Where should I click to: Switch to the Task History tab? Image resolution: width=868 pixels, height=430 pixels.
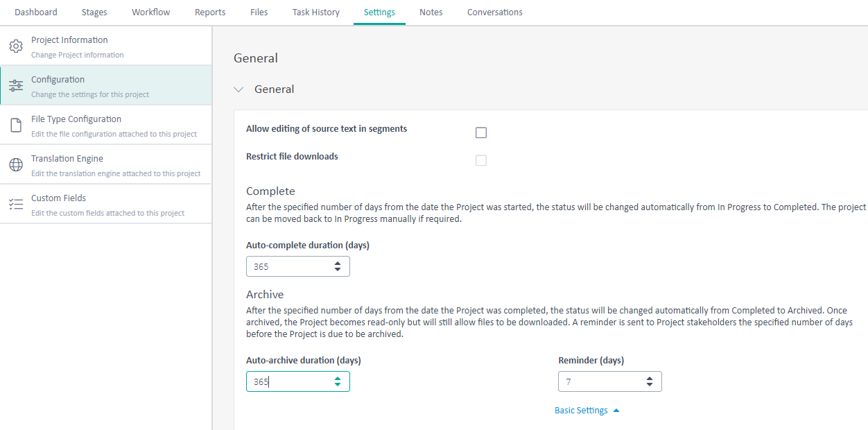(315, 12)
